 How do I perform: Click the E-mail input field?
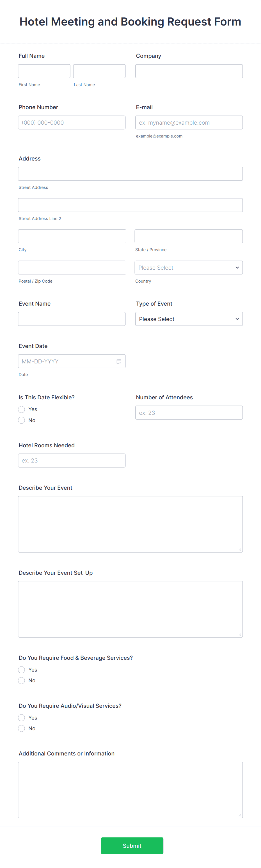189,122
